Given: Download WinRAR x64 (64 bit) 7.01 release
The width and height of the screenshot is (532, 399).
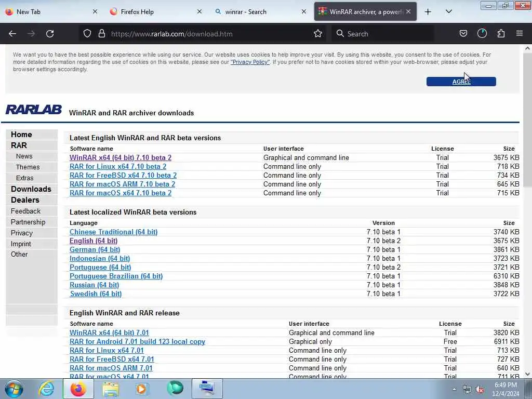Looking at the screenshot, I should pos(109,333).
